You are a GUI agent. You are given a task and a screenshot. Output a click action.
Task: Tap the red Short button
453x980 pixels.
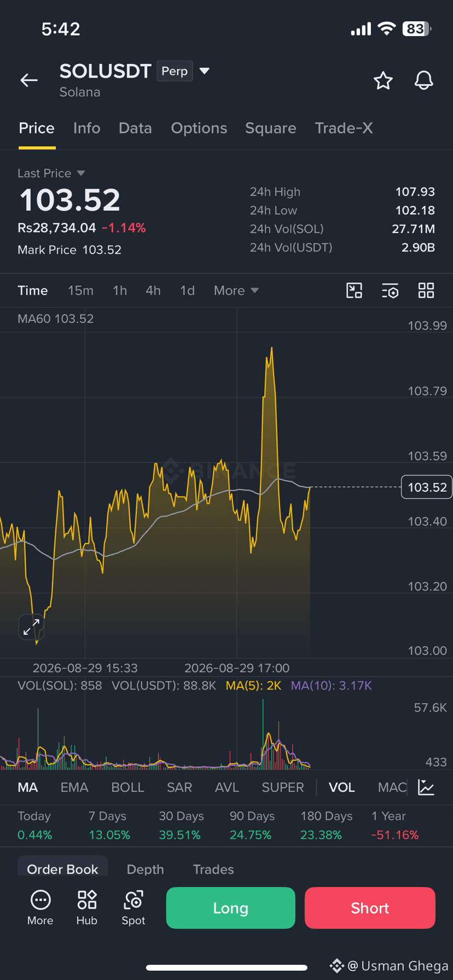370,908
